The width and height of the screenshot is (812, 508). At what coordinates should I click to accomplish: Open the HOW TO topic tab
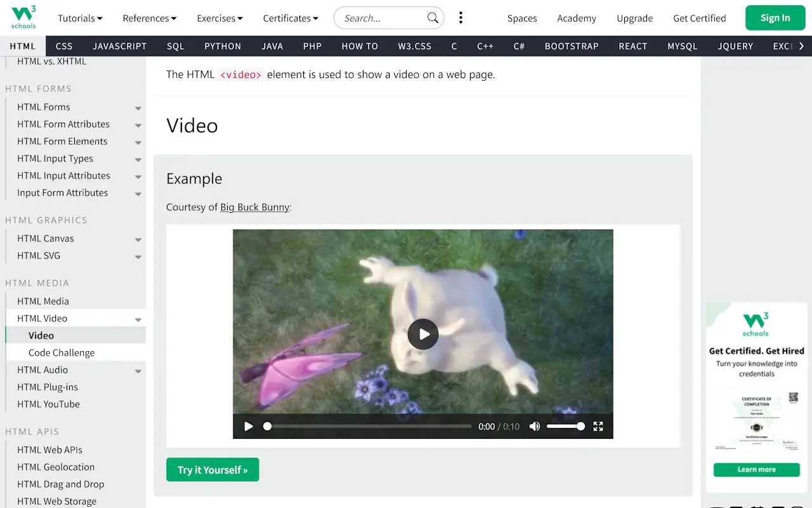coord(360,46)
